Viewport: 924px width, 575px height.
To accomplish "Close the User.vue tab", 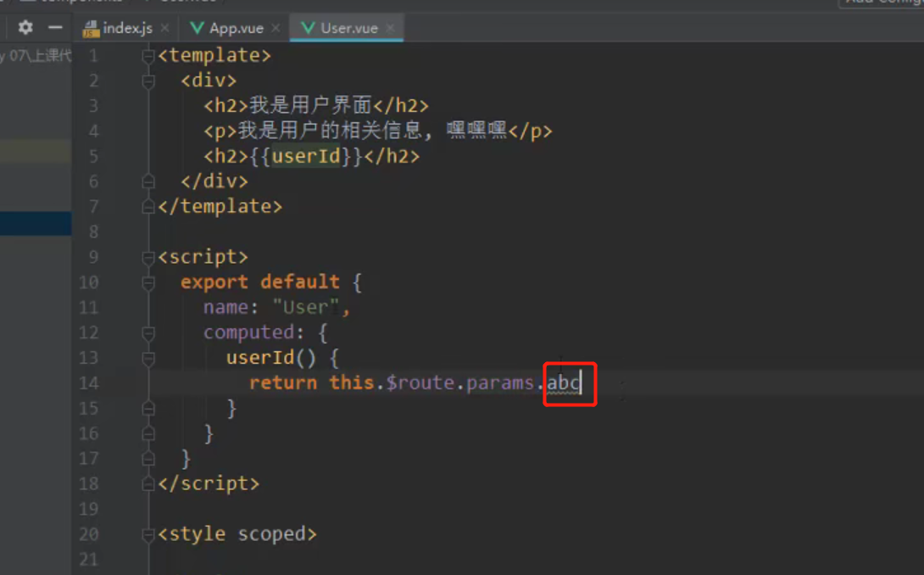I will 390,28.
